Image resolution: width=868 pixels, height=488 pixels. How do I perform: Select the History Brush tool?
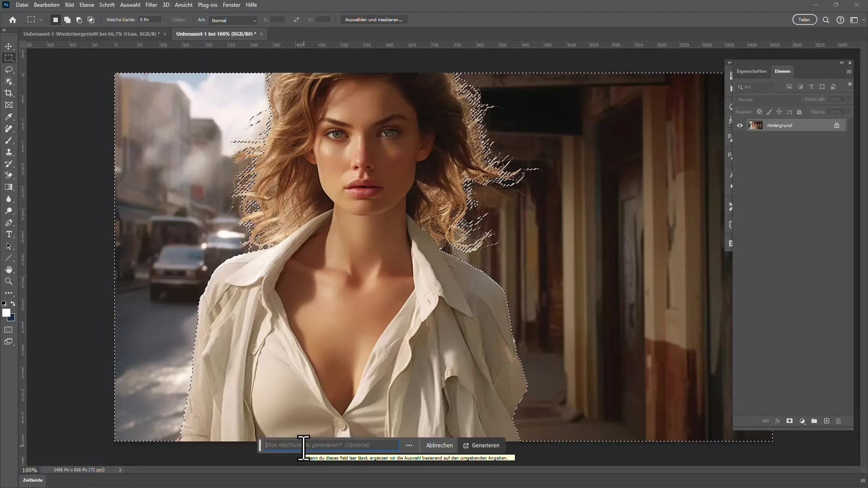click(x=9, y=164)
